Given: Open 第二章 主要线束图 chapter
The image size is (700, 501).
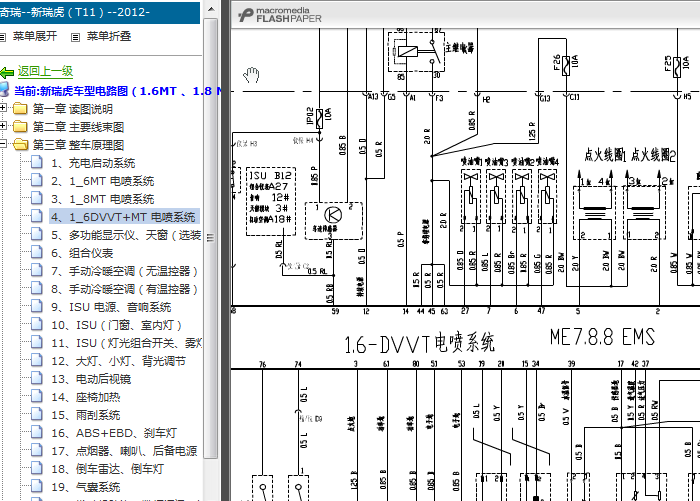Looking at the screenshot, I should tap(78, 127).
